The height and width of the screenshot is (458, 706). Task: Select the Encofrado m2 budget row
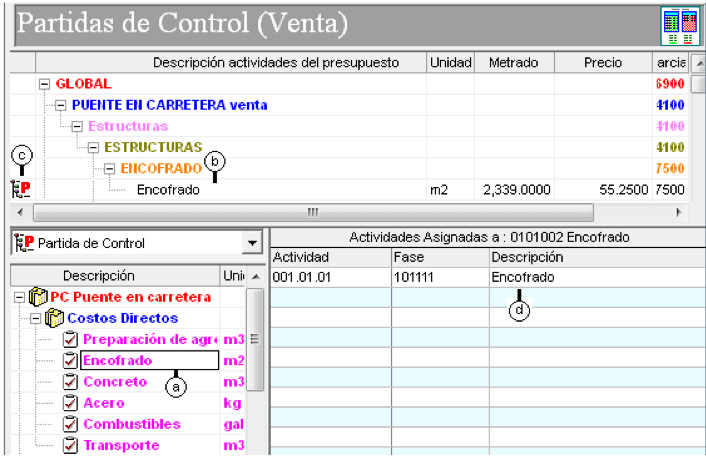(x=348, y=190)
